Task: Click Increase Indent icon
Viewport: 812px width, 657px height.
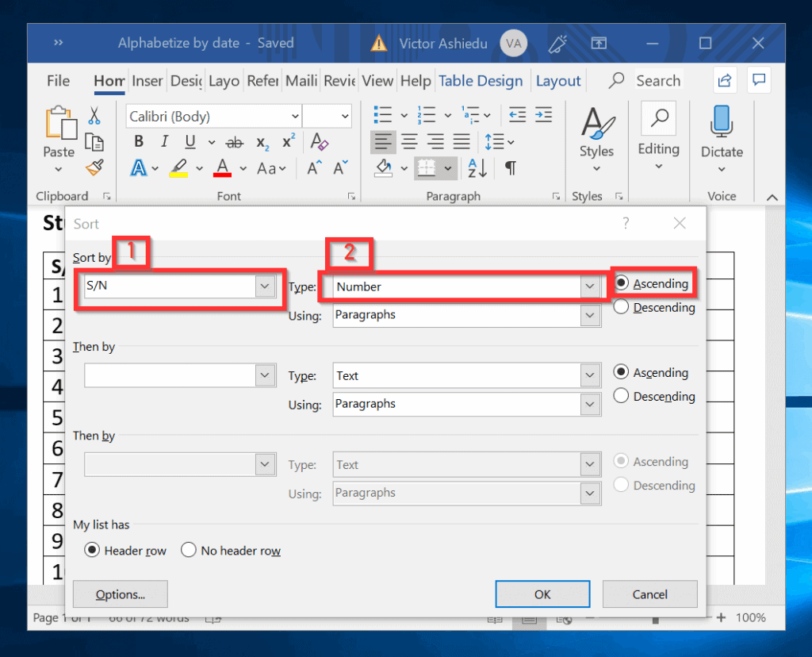Action: point(543,114)
